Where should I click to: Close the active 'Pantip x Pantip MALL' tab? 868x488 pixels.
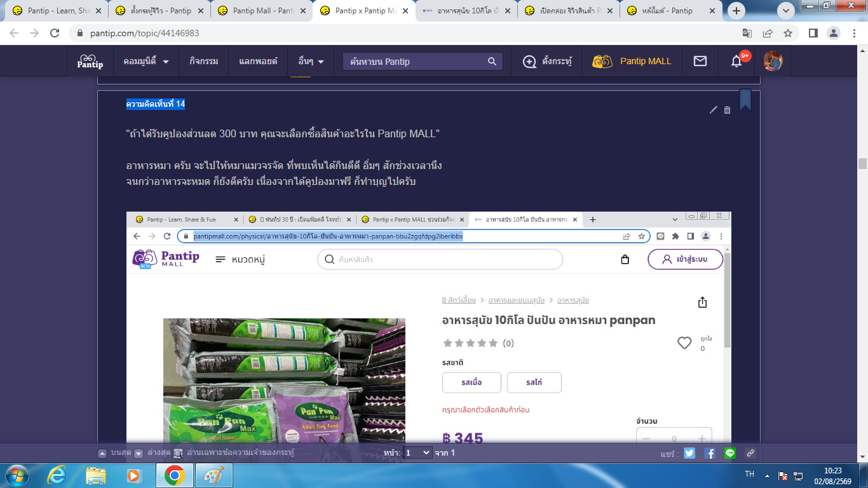405,11
